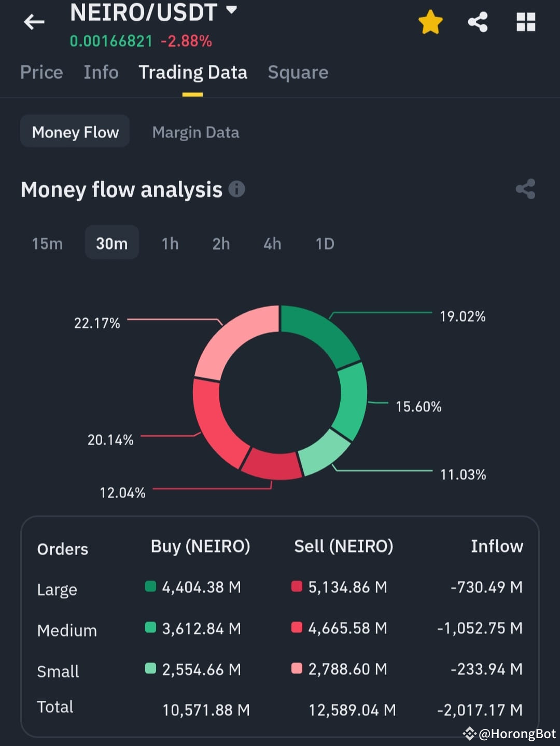The height and width of the screenshot is (746, 560).
Task: Expand the NEIRO/USDT pair dropdown arrow
Action: [x=232, y=10]
